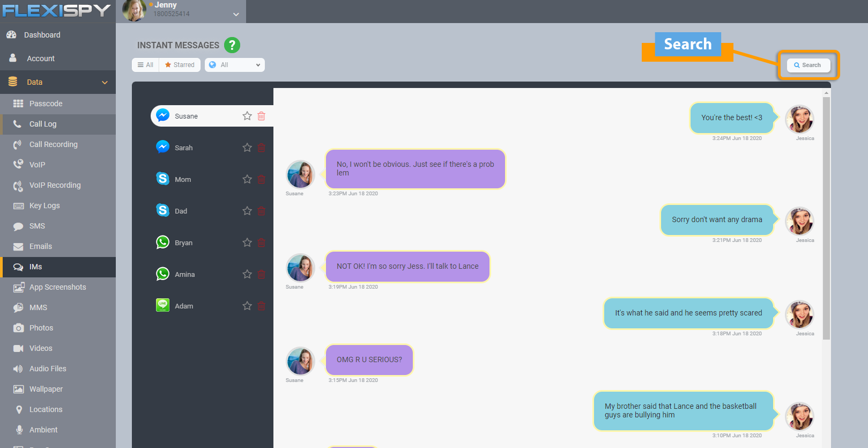Click the Videos camcorder icon

coord(18,348)
